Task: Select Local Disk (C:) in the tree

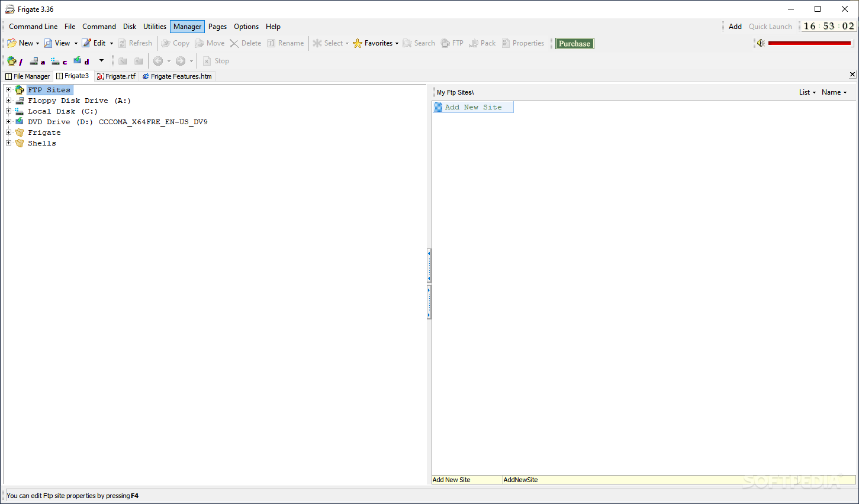Action: [63, 111]
